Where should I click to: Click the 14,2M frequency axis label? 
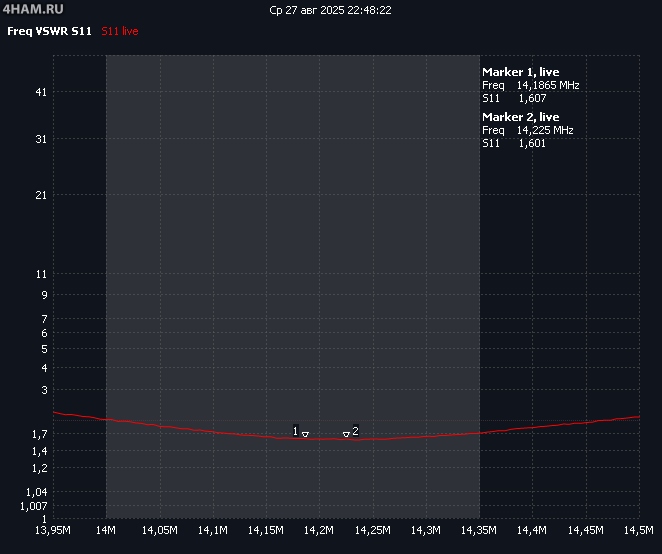coord(319,529)
